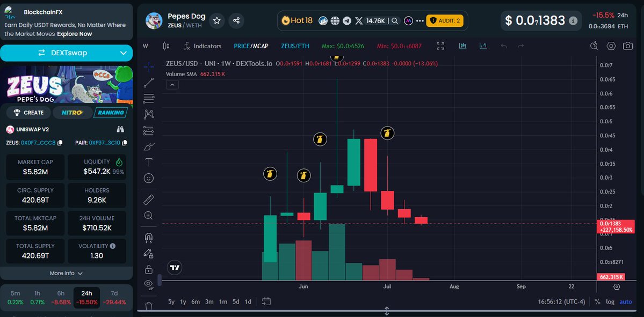Image resolution: width=644 pixels, height=317 pixels.
Task: Click the share icon next to Pepes Dog
Action: click(236, 20)
